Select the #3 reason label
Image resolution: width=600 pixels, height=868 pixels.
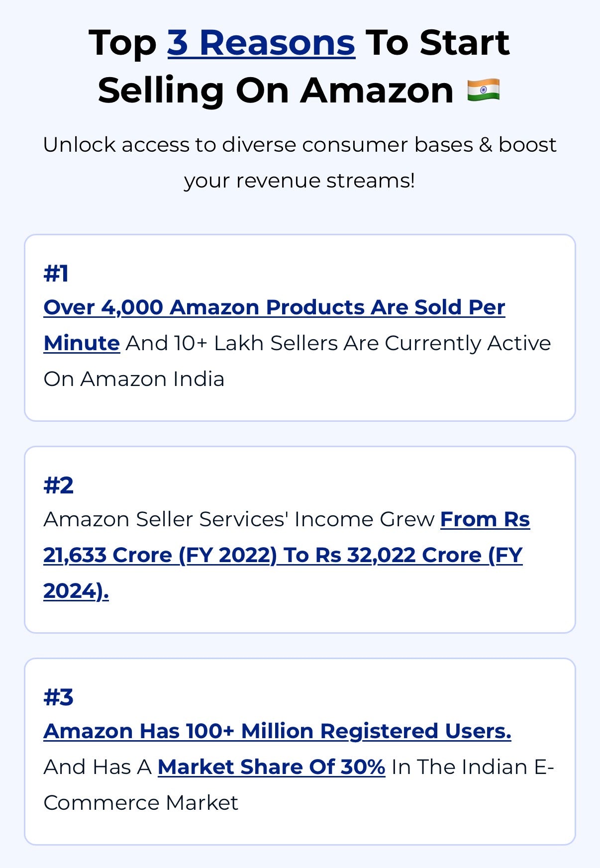pyautogui.click(x=58, y=697)
